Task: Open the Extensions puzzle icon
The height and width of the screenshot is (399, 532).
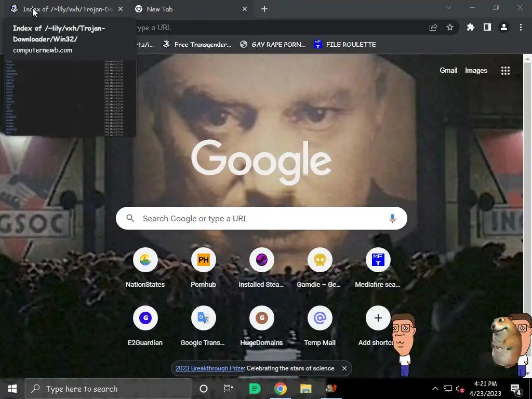Action: point(471,28)
